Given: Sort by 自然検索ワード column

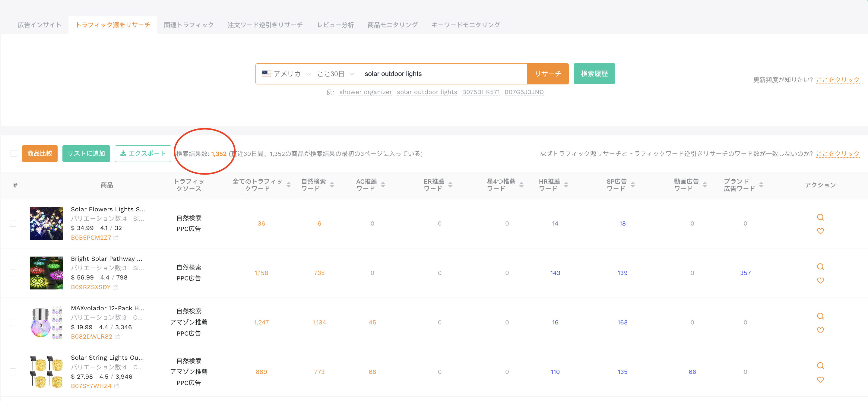Looking at the screenshot, I should coord(332,185).
